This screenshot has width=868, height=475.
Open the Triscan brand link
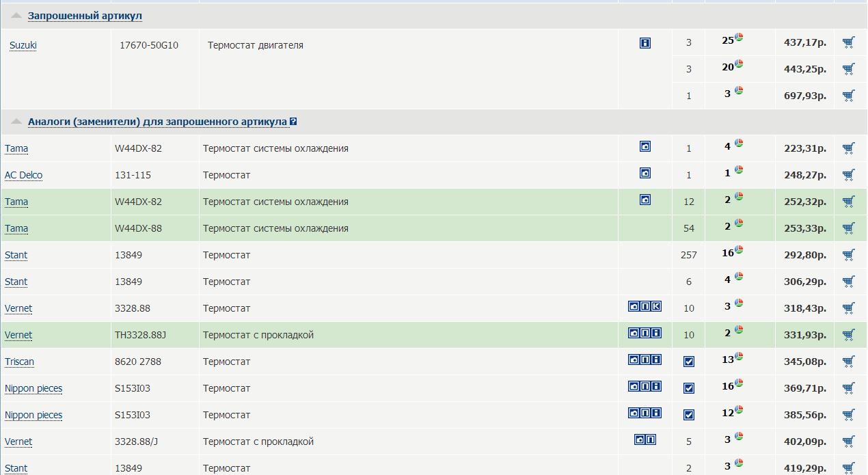[19, 362]
